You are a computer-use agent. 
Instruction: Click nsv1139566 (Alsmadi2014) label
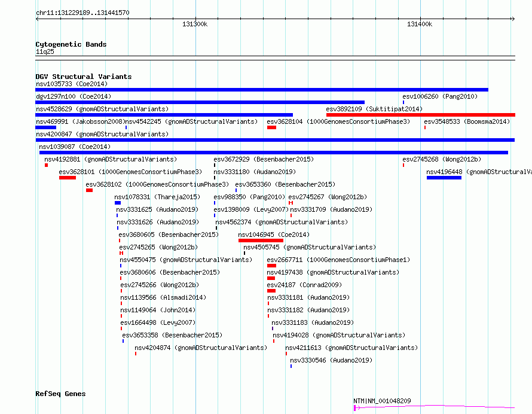tap(163, 297)
